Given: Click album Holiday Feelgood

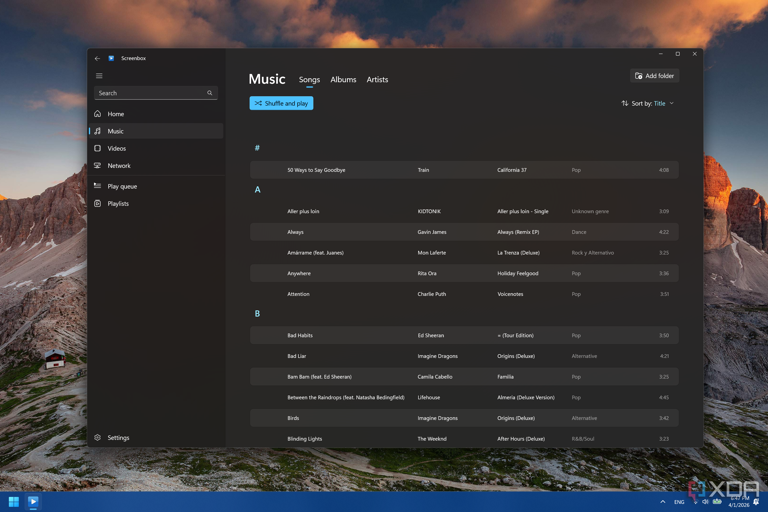Looking at the screenshot, I should pos(518,273).
